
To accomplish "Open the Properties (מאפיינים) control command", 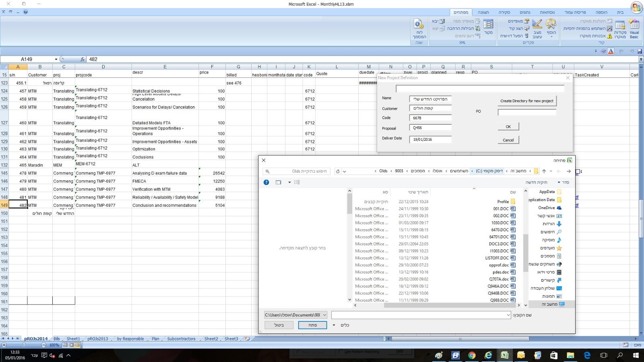I will point(518,21).
